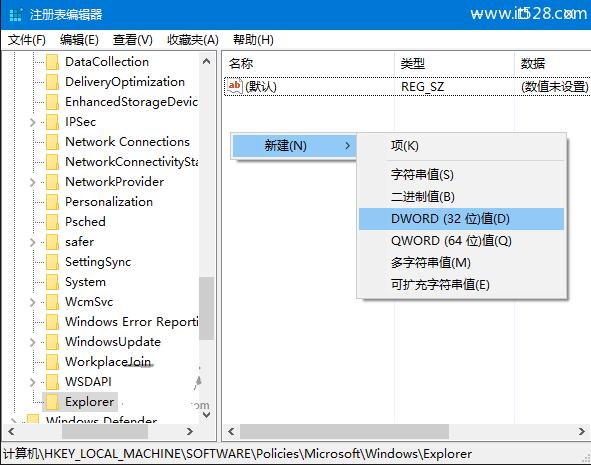Open the 新建(N) submenu arrow
This screenshot has height=465, width=591.
point(348,145)
